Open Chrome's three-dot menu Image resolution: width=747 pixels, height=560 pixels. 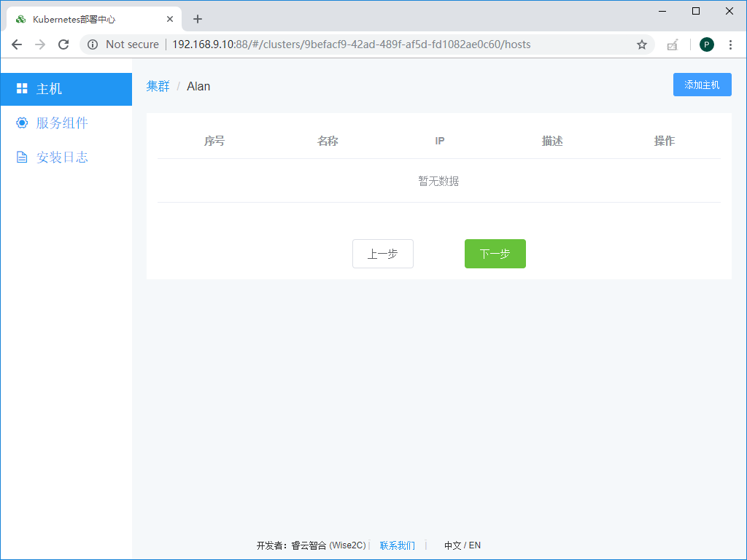click(x=731, y=44)
